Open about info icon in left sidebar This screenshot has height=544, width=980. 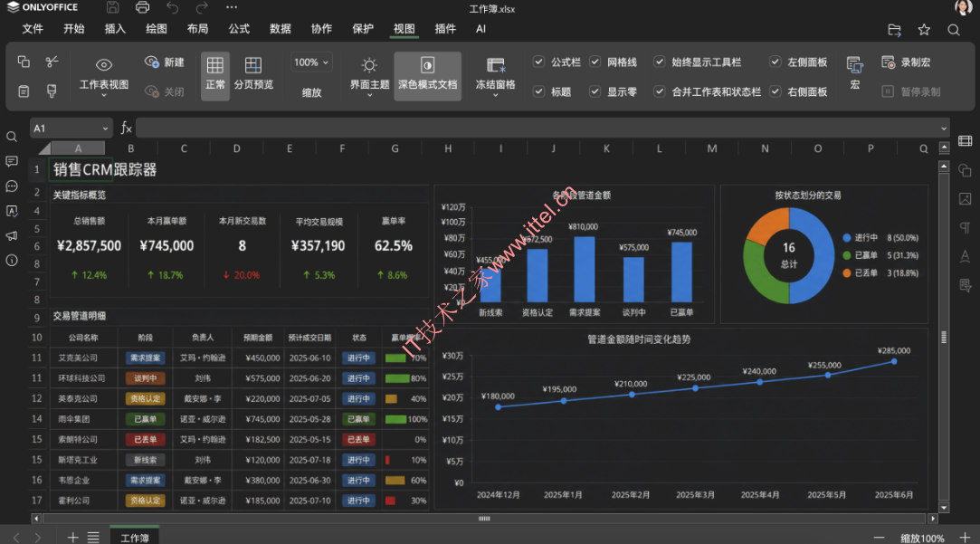pyautogui.click(x=11, y=260)
